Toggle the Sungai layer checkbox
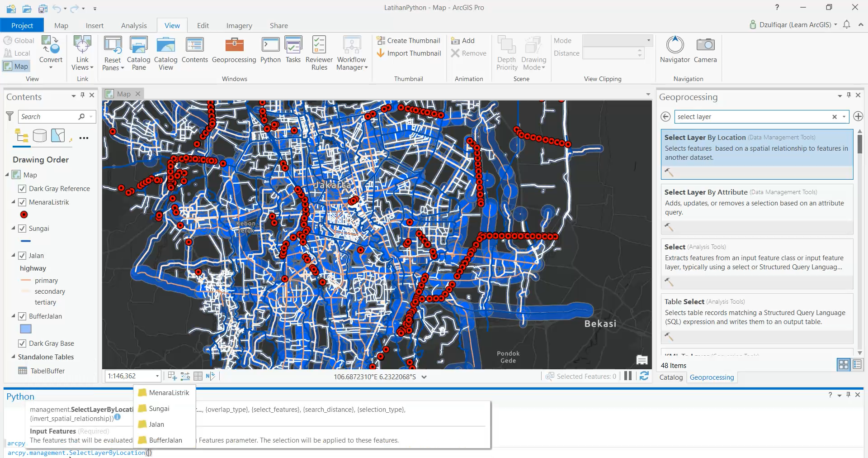The image size is (868, 458). pyautogui.click(x=22, y=229)
